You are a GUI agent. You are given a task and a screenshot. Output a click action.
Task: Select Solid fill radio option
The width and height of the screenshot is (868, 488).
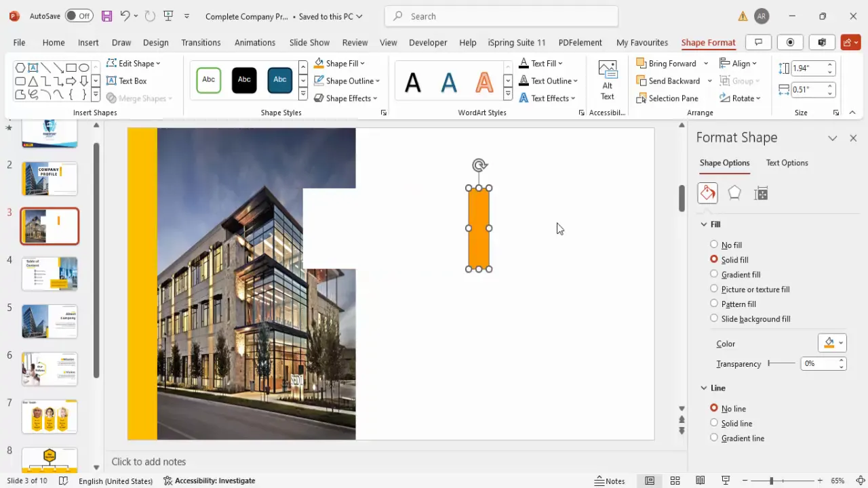714,260
